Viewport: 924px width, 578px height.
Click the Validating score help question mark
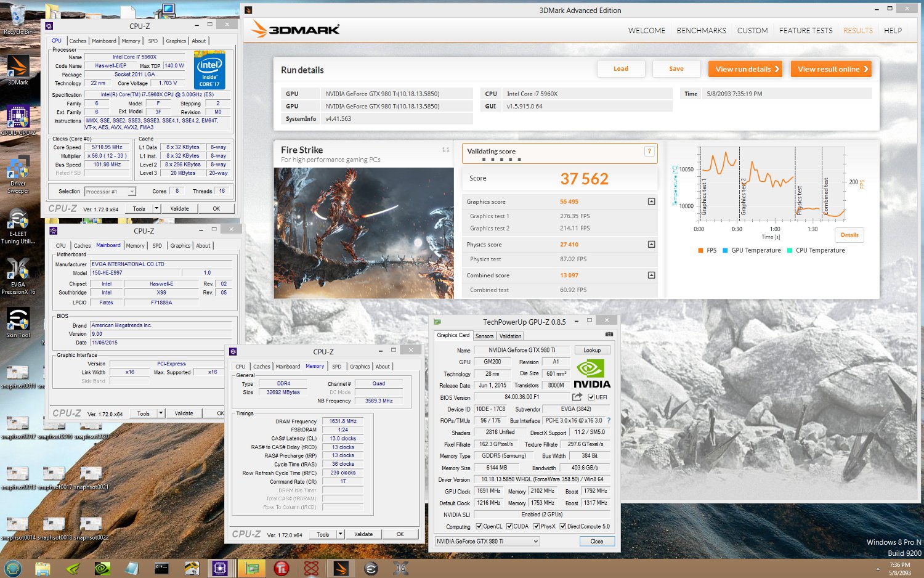click(x=649, y=151)
